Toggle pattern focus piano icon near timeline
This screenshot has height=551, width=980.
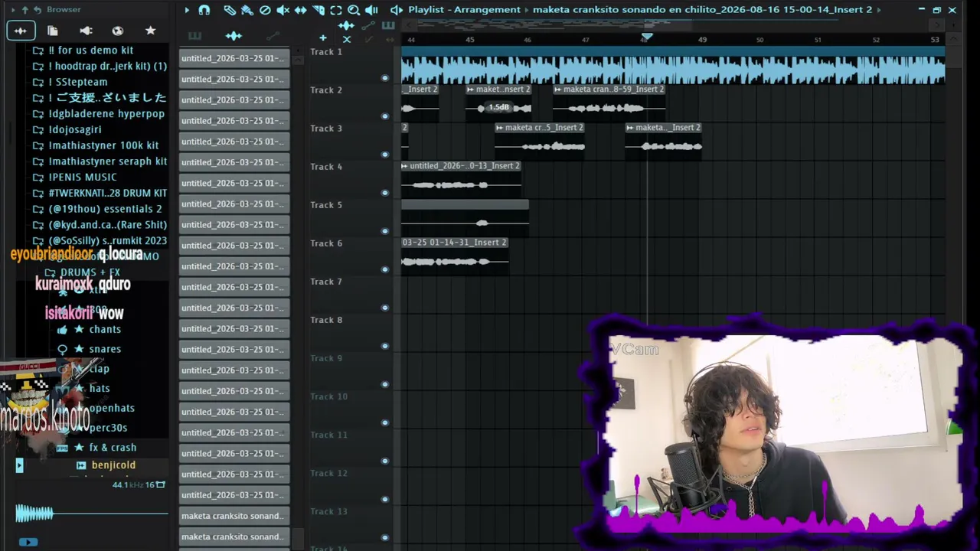[x=388, y=25]
